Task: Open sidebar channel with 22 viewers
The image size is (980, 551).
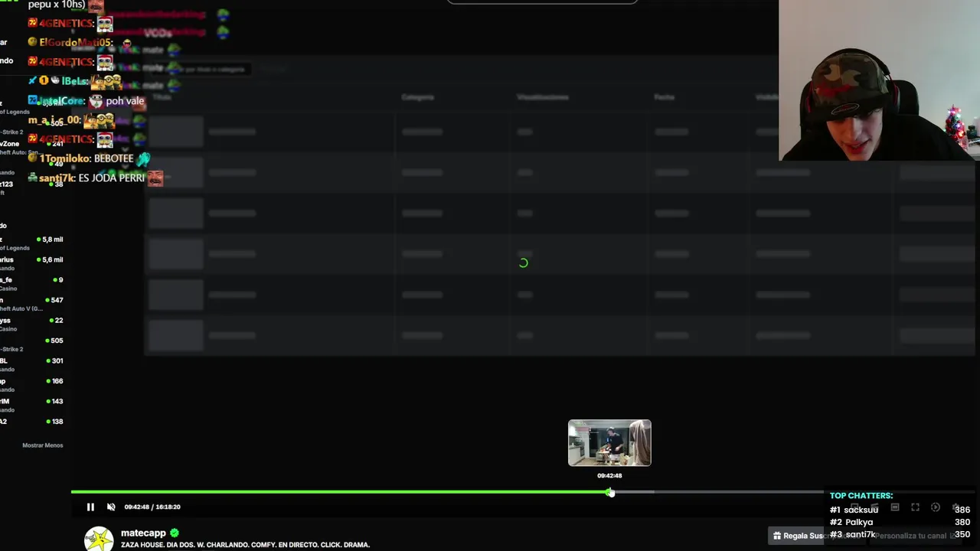Action: pyautogui.click(x=32, y=324)
